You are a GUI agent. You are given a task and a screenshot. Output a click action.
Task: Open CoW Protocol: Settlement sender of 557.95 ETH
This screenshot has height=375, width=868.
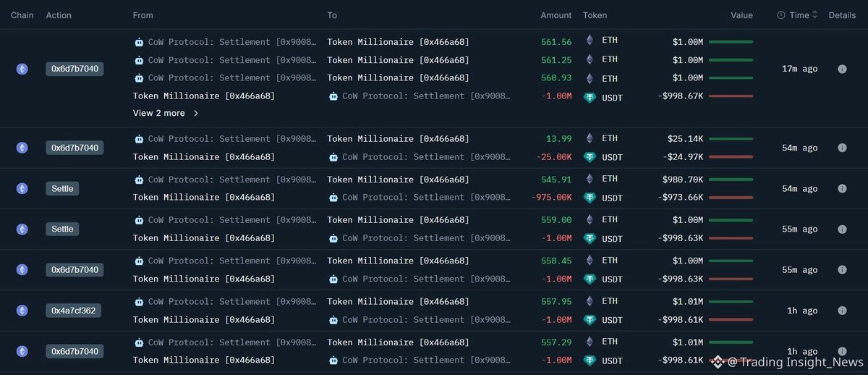(x=232, y=301)
